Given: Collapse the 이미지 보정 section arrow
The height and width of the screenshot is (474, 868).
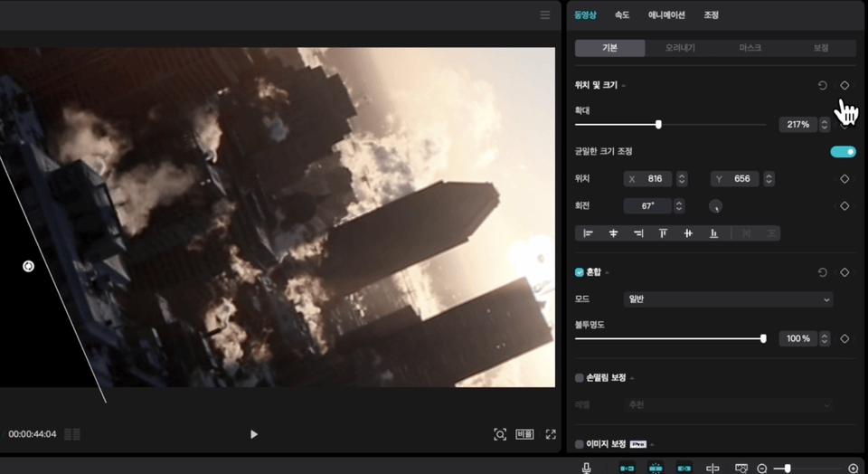Looking at the screenshot, I should pos(652,445).
